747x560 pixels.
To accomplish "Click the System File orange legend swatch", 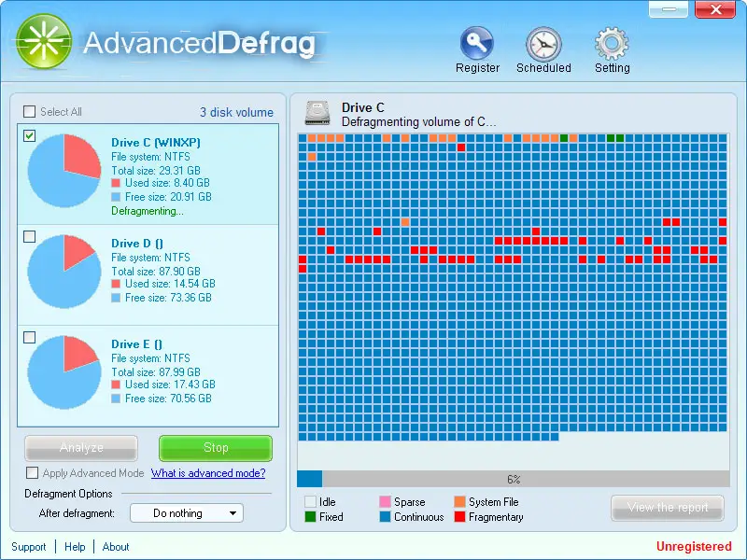I will (x=459, y=502).
